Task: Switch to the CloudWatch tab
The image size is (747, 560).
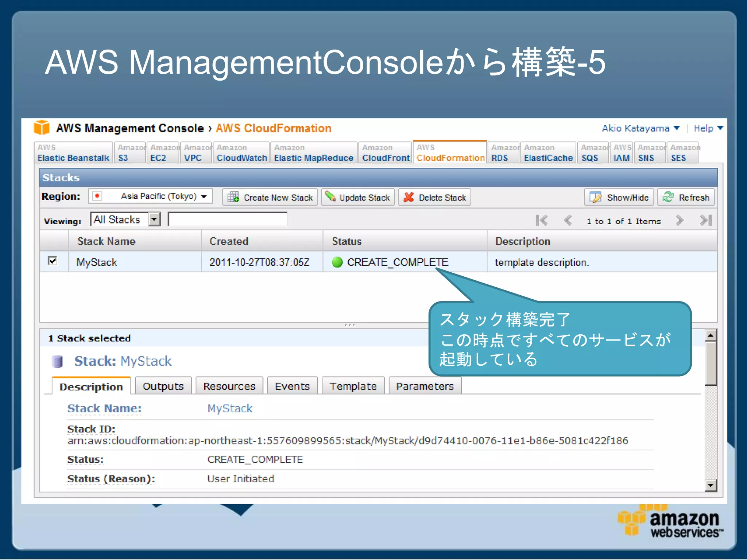Action: click(x=241, y=153)
